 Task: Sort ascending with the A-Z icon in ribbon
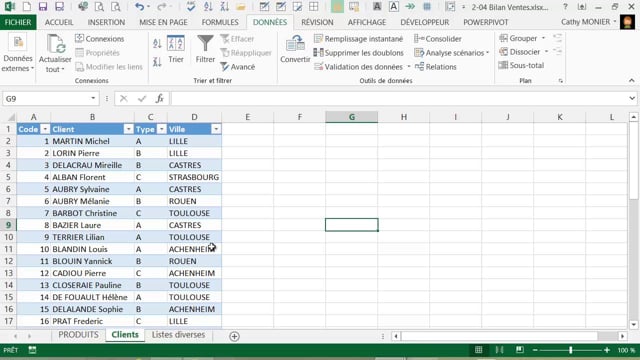(157, 43)
